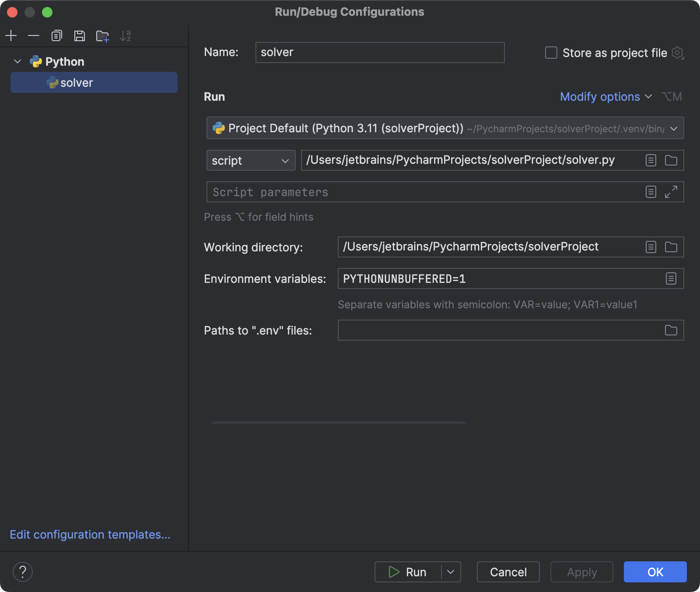Screen dimensions: 700x592
Task: Click inside the Name input field
Action: click(x=380, y=52)
